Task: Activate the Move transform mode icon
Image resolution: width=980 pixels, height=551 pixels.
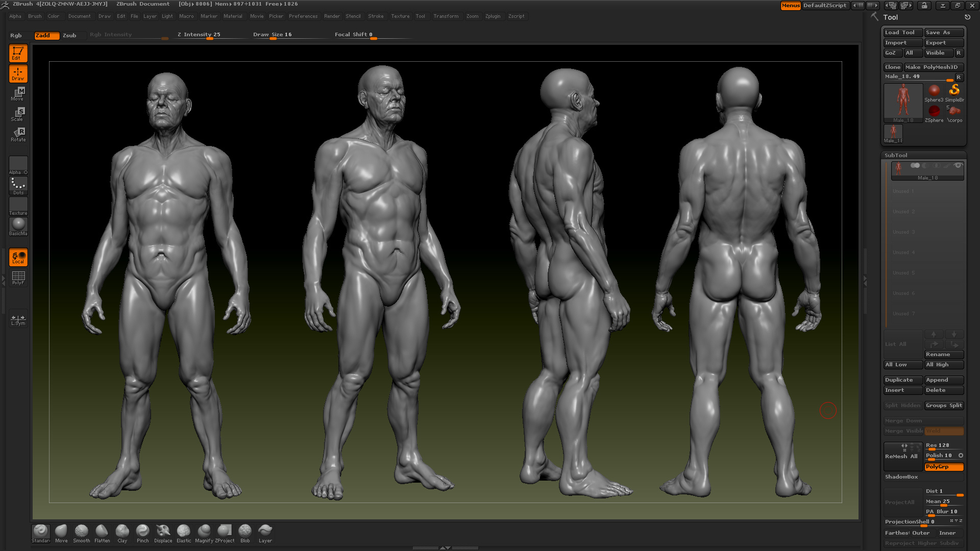Action: 18,93
